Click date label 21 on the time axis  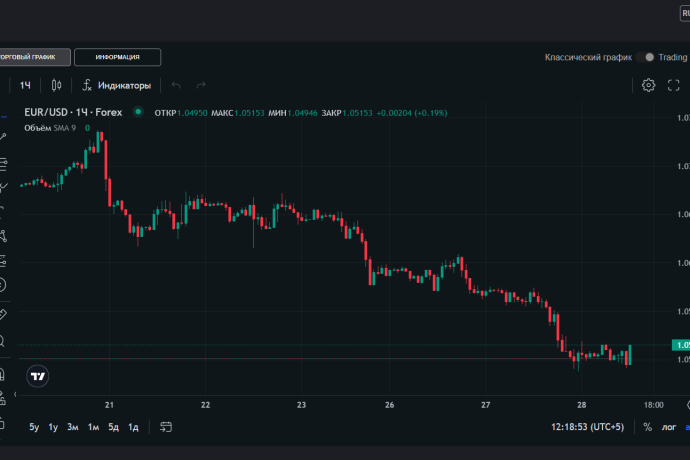coord(109,405)
